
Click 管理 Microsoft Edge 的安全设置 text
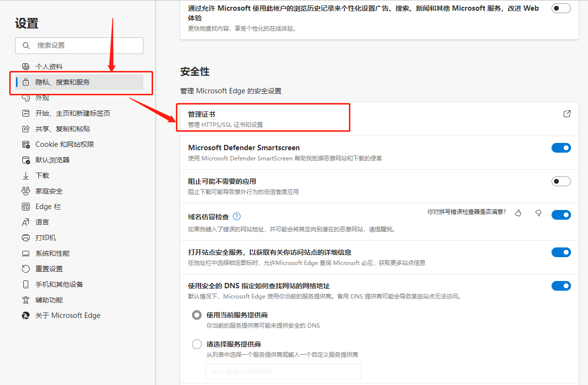click(231, 91)
